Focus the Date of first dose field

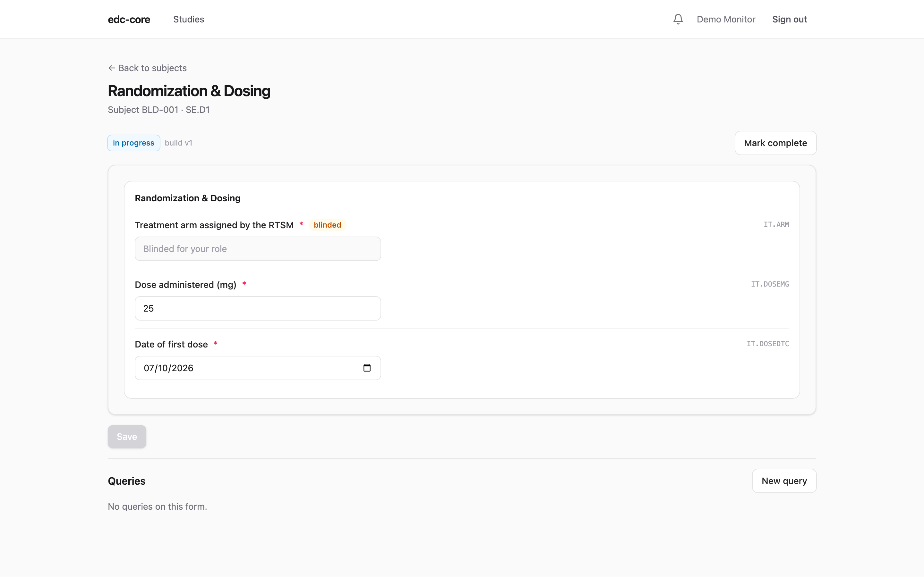258,368
